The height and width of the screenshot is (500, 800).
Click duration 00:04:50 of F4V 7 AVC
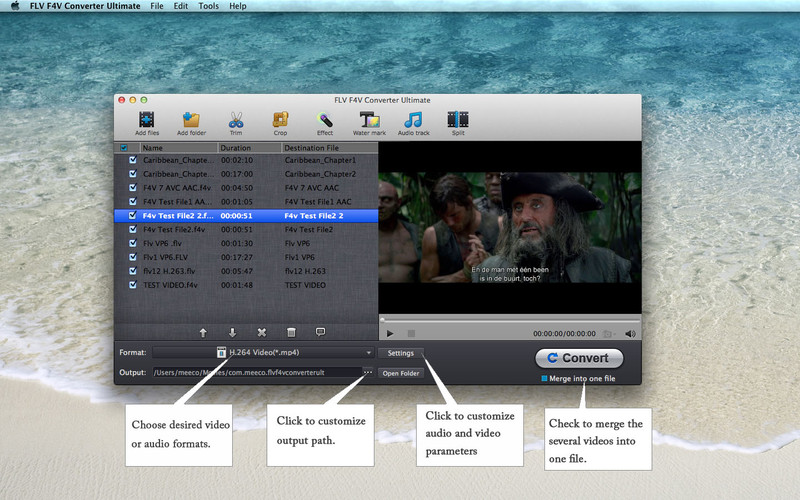click(x=237, y=188)
